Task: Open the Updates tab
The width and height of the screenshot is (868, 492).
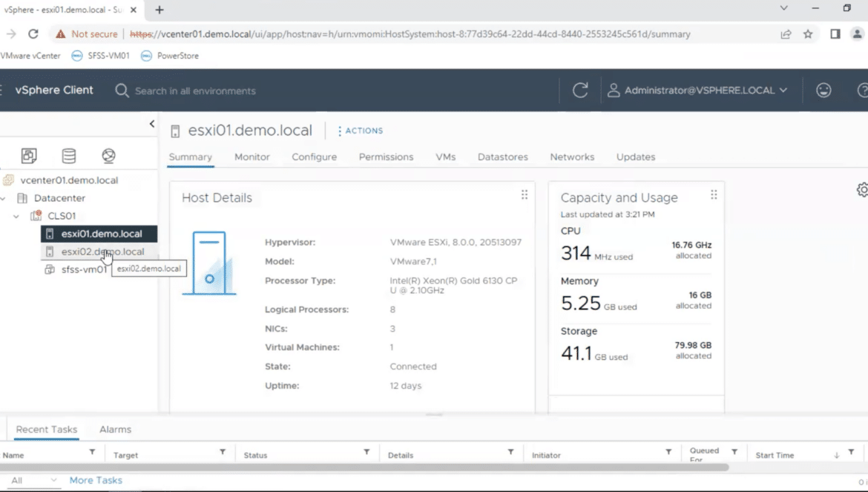Action: point(636,157)
